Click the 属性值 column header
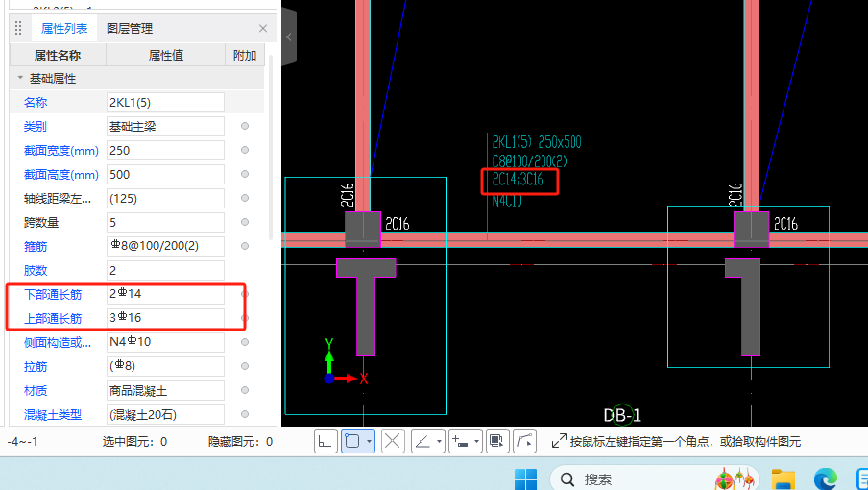Screen dimensions: 868x490 165,56
